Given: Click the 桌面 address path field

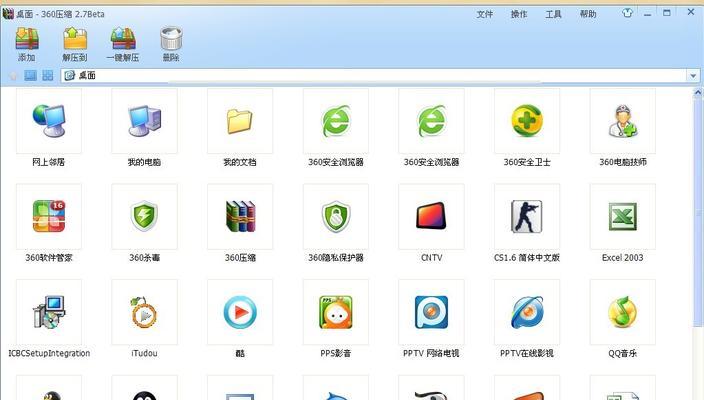Looking at the screenshot, I should [x=374, y=75].
